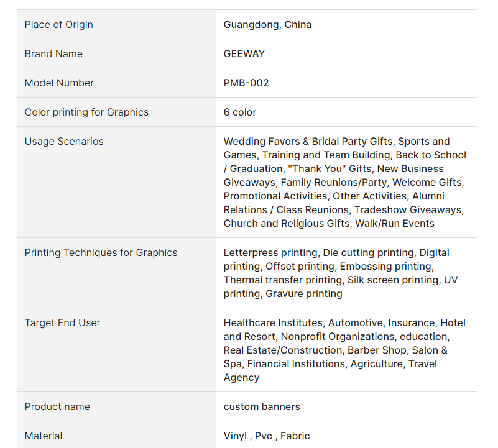Select the Guangdong, China value cell
The height and width of the screenshot is (448, 498).
267,25
